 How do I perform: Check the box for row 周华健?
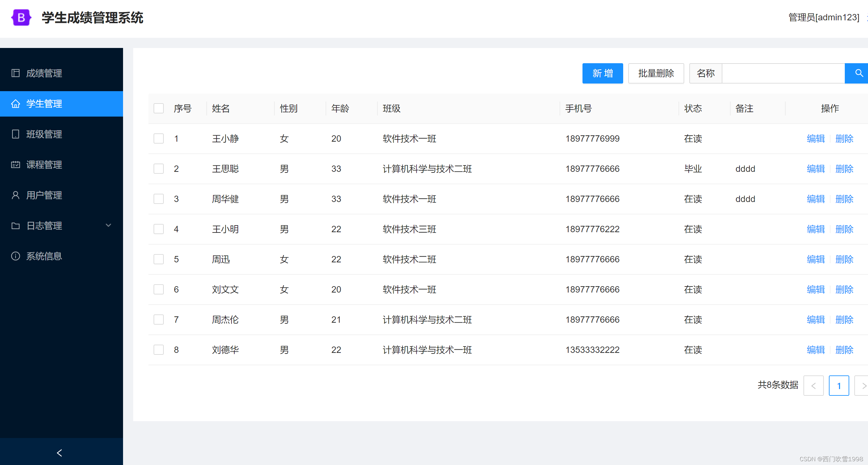[159, 199]
